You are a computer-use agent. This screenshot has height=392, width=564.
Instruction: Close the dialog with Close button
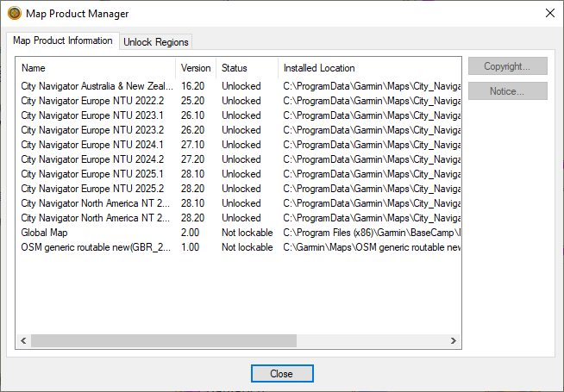pyautogui.click(x=282, y=374)
